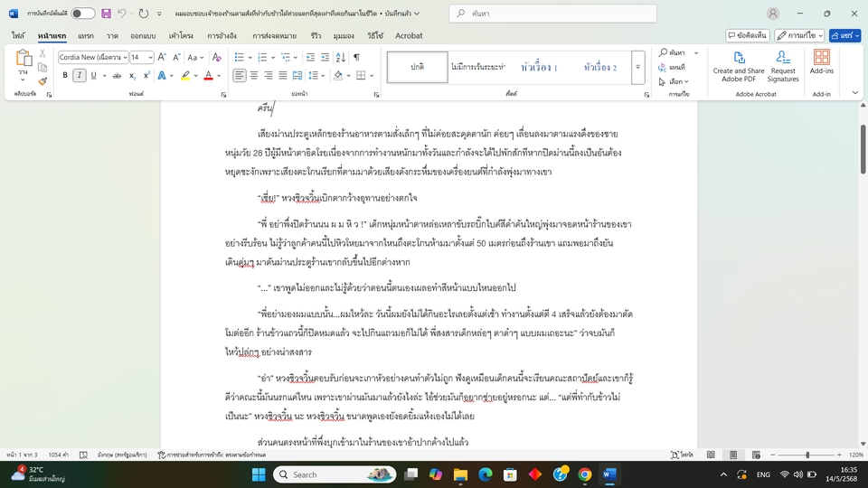Click the Redo icon in title bar
The image size is (868, 488).
pyautogui.click(x=144, y=14)
